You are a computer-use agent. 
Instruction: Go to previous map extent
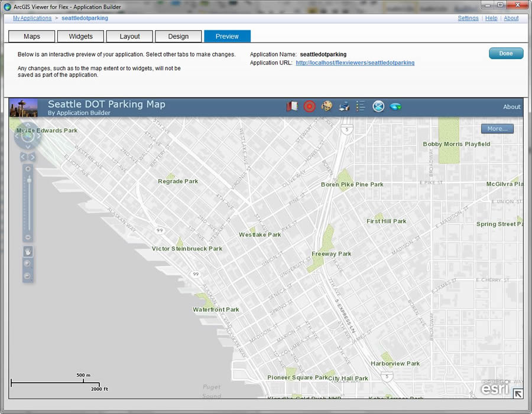[24, 157]
